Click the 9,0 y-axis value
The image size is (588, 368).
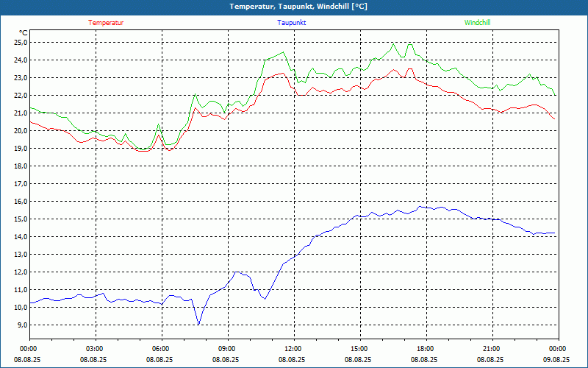22,325
